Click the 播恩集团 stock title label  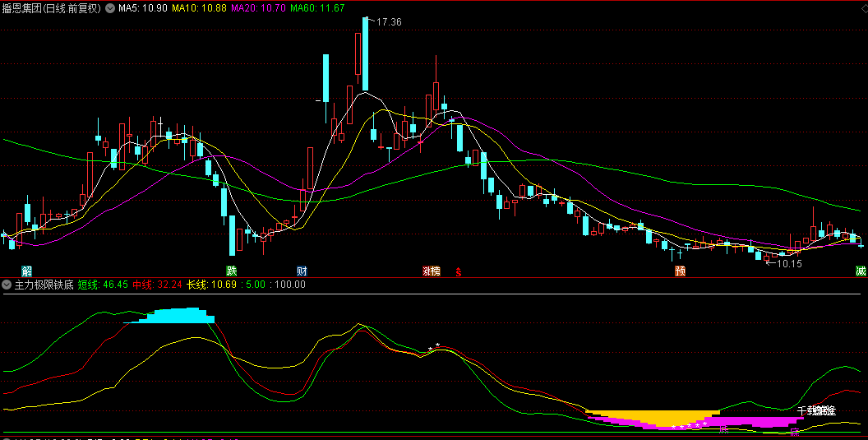(x=51, y=8)
